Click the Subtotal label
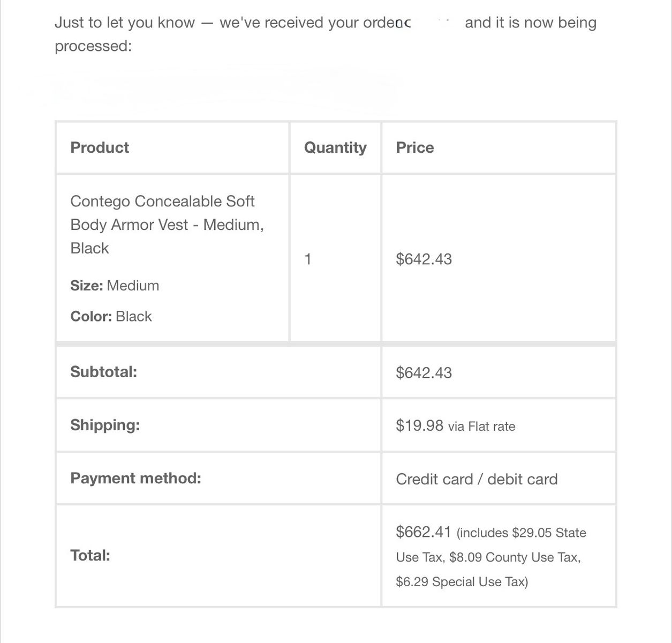This screenshot has width=672, height=643. (103, 372)
